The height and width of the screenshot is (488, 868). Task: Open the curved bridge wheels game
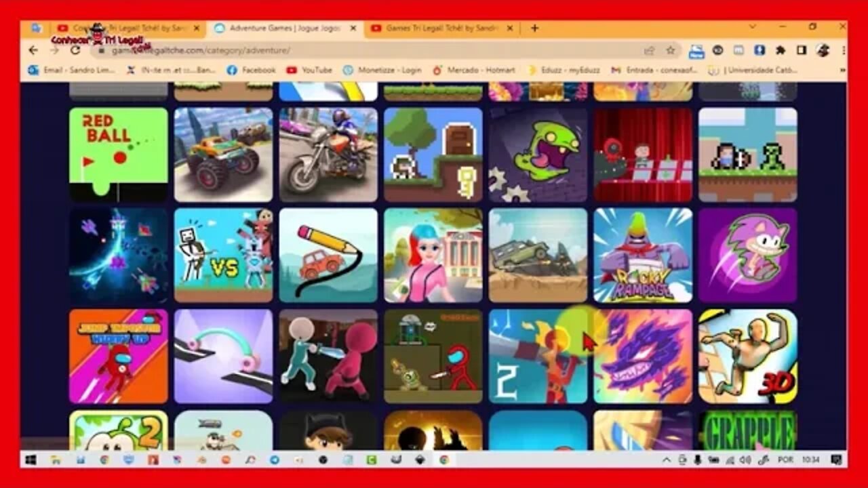223,357
